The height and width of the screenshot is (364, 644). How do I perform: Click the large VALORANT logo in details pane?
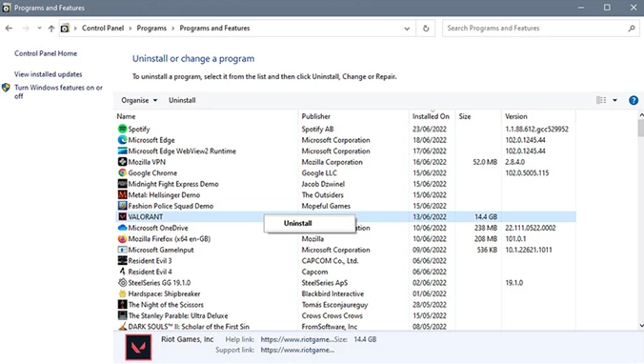click(x=138, y=347)
